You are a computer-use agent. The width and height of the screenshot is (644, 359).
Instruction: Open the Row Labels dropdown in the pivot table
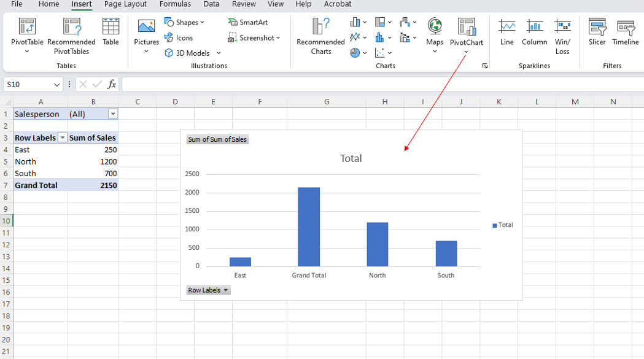click(61, 137)
